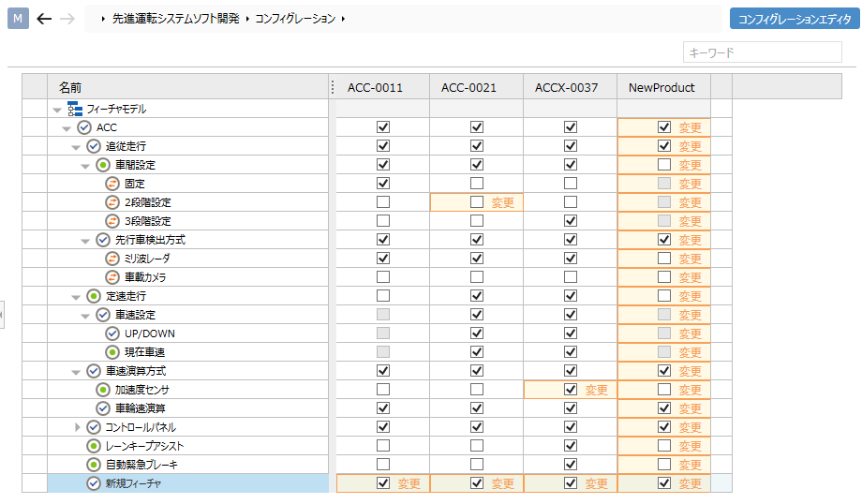
Task: Click the ACCX-0037 column header
Action: click(x=570, y=87)
